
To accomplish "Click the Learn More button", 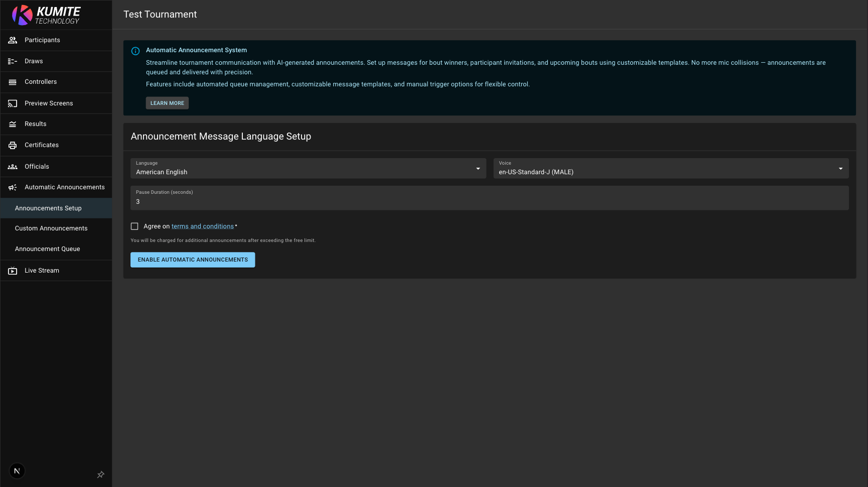I will [x=167, y=103].
